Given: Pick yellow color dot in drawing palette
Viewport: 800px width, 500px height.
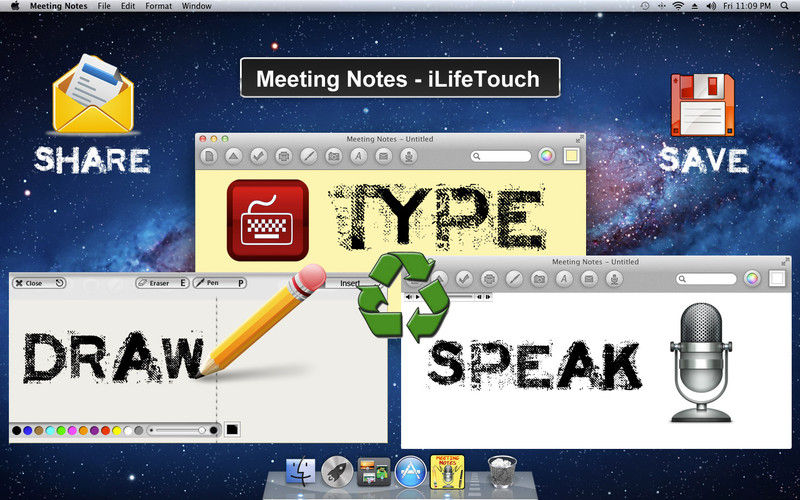Looking at the screenshot, I should 117,431.
